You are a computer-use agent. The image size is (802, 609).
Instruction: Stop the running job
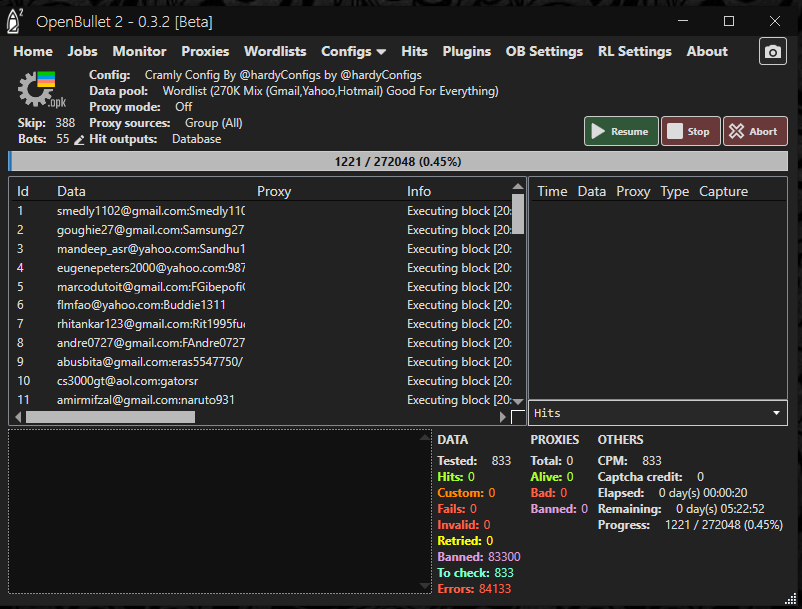(690, 131)
